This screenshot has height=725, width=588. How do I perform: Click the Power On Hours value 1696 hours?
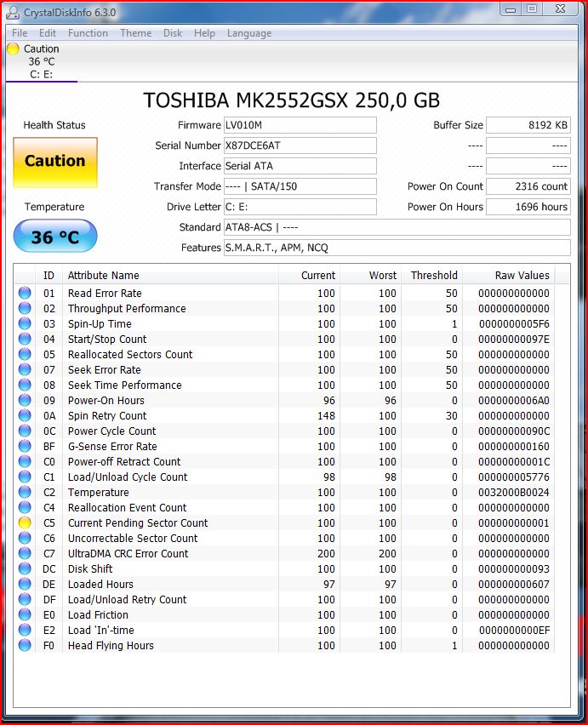click(528, 207)
